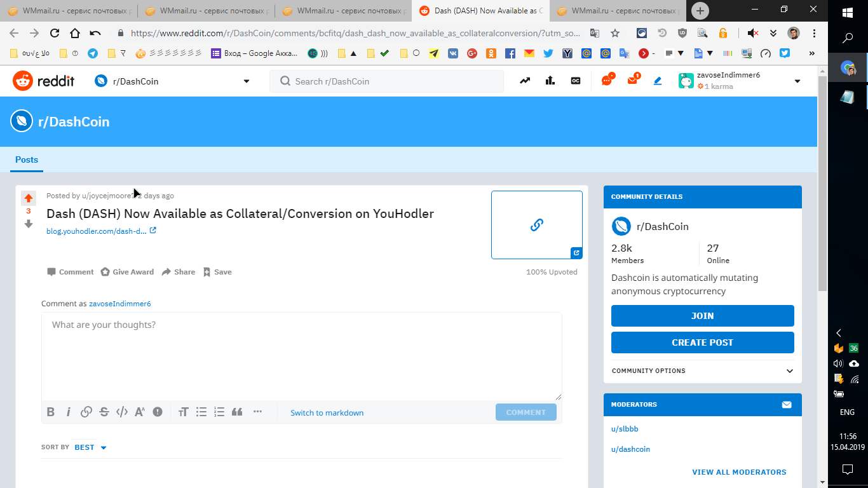Open the Reddit inbox envelope icon

[x=632, y=81]
